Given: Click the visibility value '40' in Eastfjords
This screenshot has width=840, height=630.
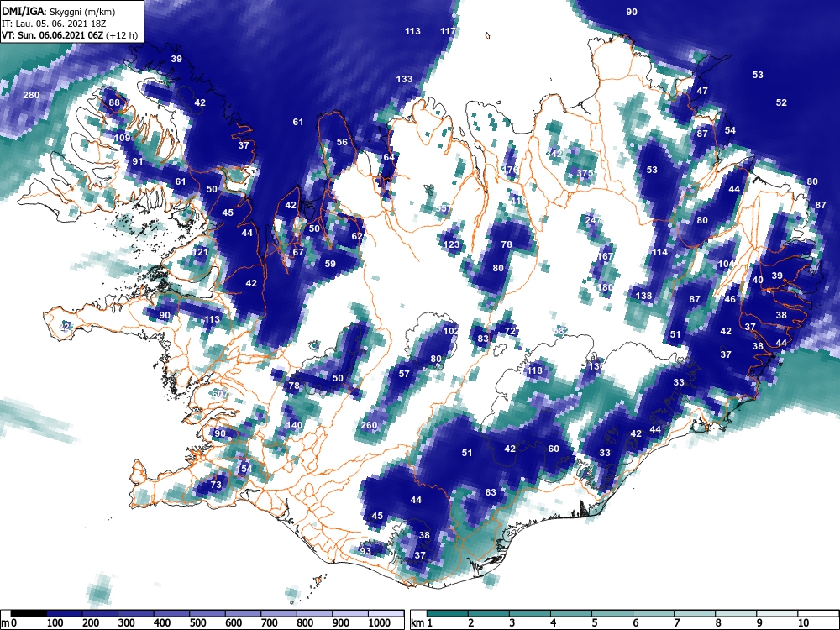Looking at the screenshot, I should tap(758, 280).
